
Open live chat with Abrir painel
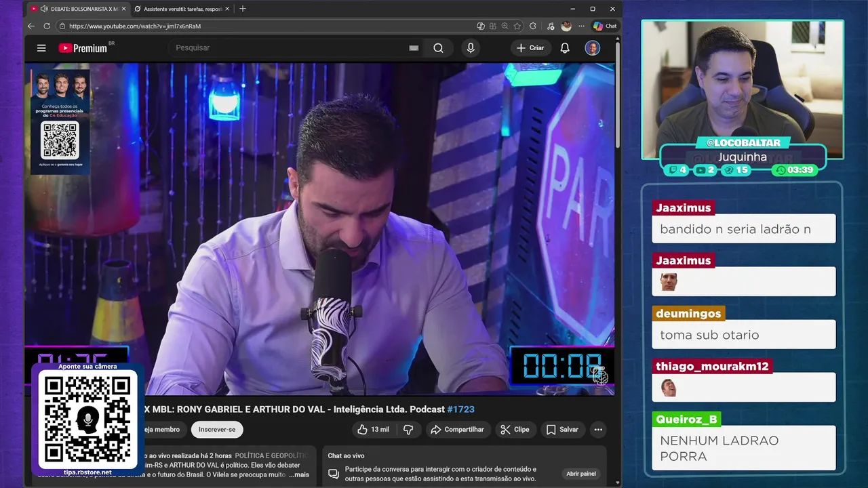pos(581,474)
